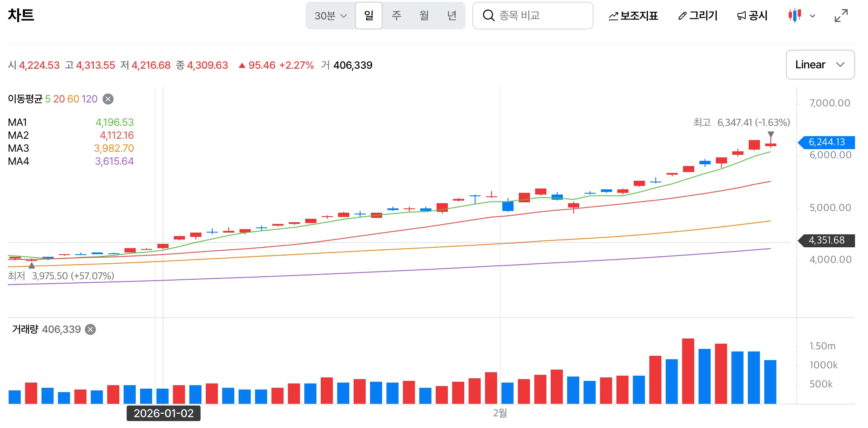Remove the 이동평균 moving average indicator

tap(108, 99)
